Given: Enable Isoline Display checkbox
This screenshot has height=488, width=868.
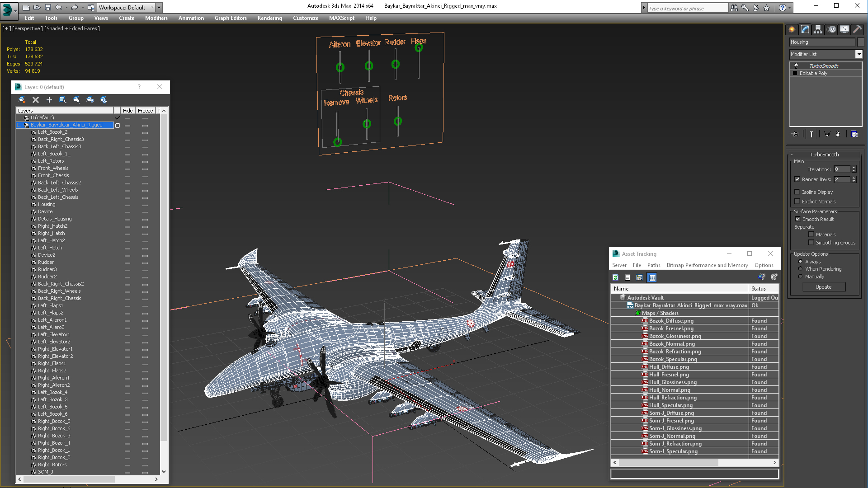Looking at the screenshot, I should pos(797,192).
